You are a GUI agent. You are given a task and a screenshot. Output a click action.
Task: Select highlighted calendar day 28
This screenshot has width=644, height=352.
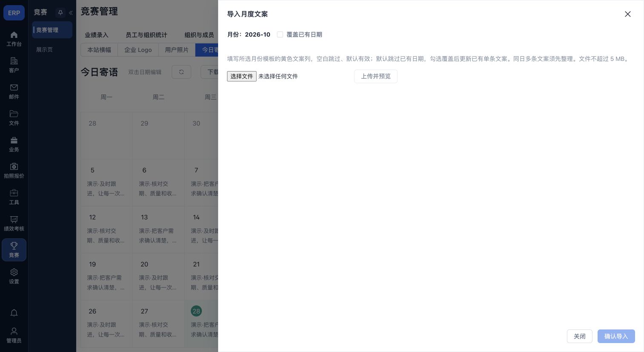tap(196, 311)
